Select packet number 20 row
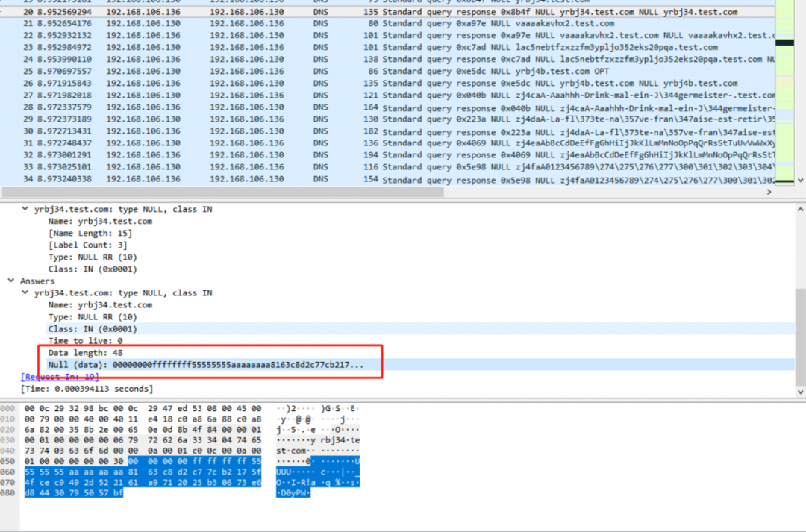This screenshot has height=532, width=806. [x=387, y=12]
